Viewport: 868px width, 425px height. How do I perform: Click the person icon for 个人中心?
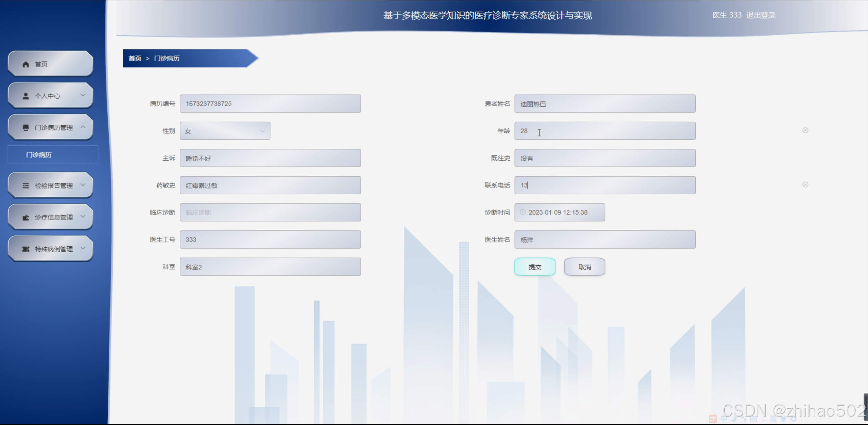tap(26, 96)
